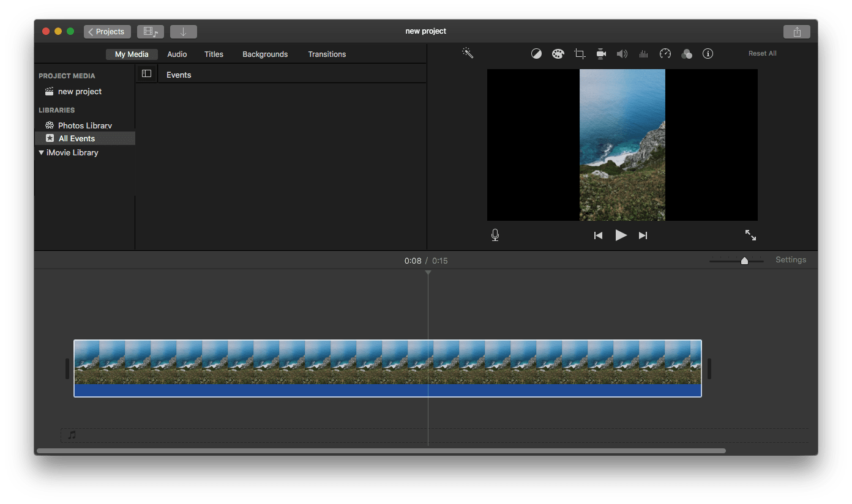
Task: Open video stabilization settings
Action: pyautogui.click(x=600, y=53)
